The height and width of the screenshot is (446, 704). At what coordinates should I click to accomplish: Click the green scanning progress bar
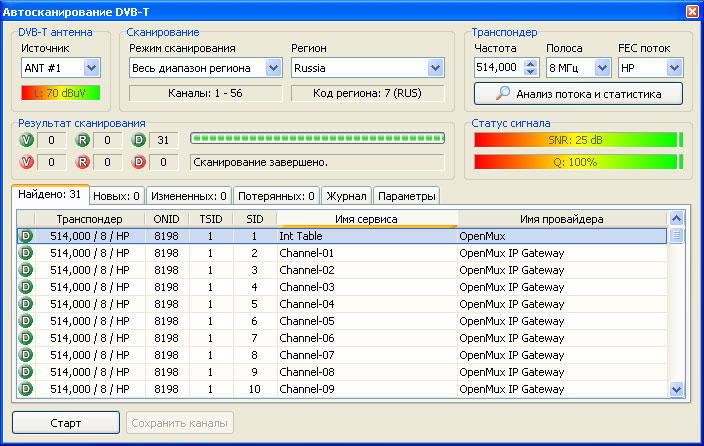click(317, 138)
